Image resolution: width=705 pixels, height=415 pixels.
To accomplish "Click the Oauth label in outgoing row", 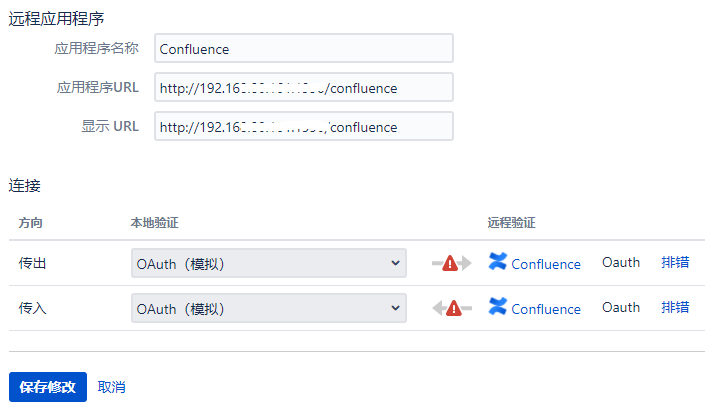I will tap(621, 263).
